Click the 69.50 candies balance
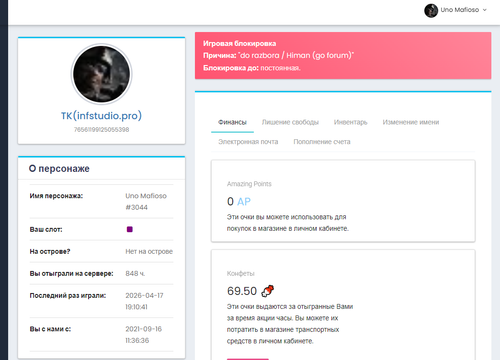 (x=242, y=291)
